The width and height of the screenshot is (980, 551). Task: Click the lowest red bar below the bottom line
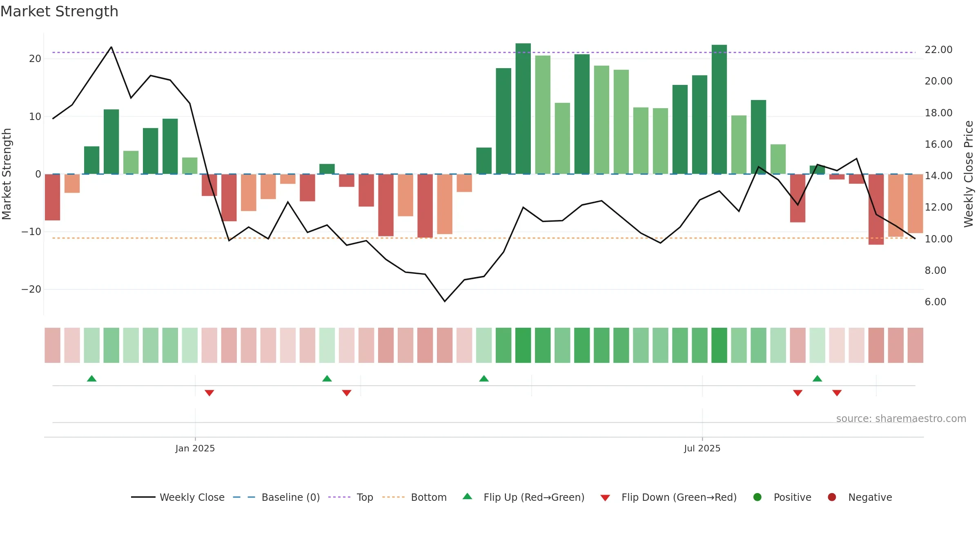point(876,209)
